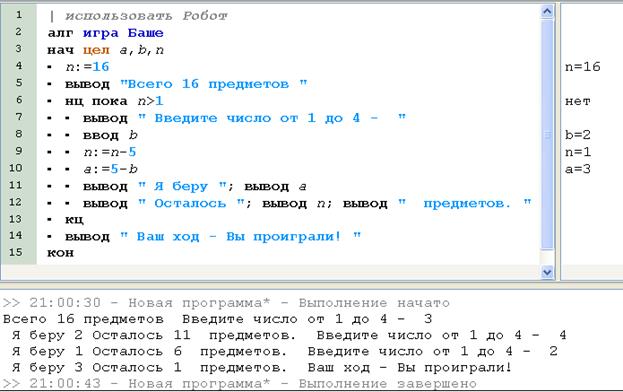Screen dimensions: 623x392
Task: Click the string 'Я беру' on line 11
Action: 182,186
